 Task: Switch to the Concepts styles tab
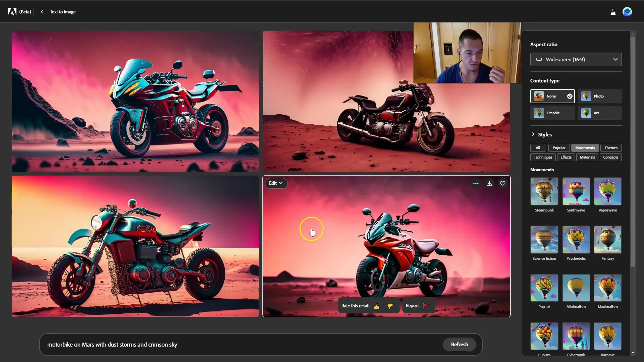click(610, 157)
